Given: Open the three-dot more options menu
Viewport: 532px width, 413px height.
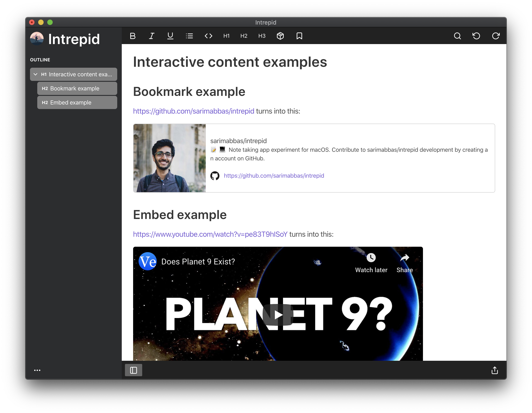Looking at the screenshot, I should 37,370.
